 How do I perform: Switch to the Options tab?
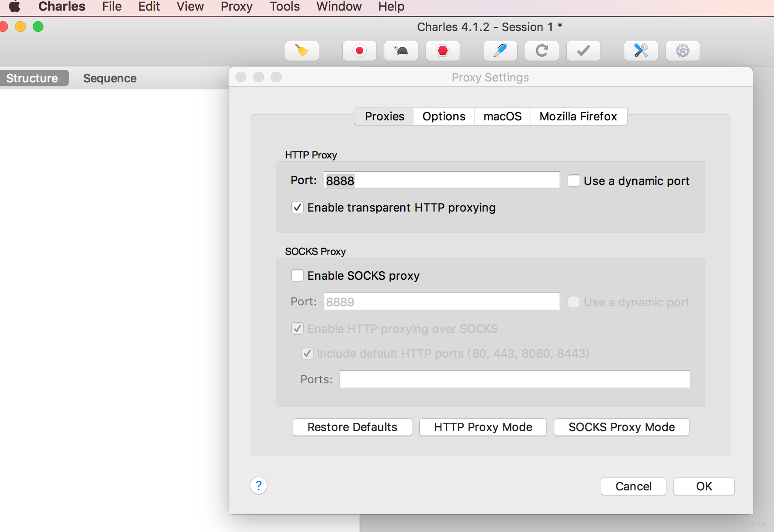click(x=444, y=116)
